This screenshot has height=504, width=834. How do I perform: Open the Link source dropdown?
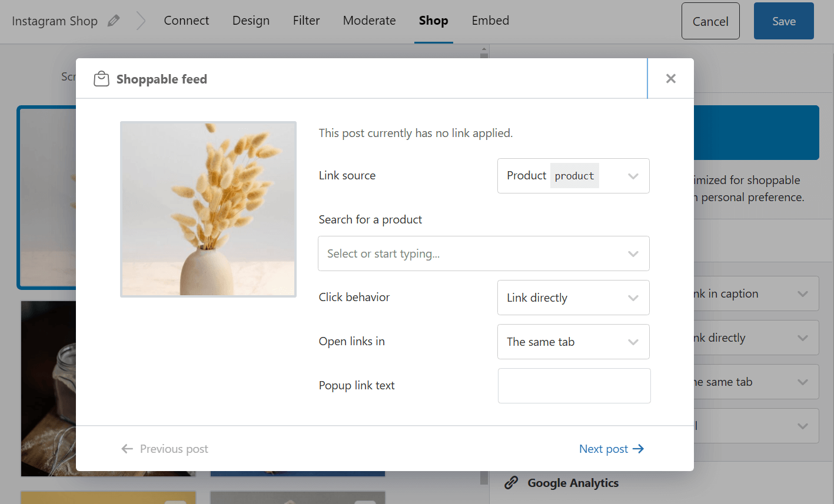633,175
